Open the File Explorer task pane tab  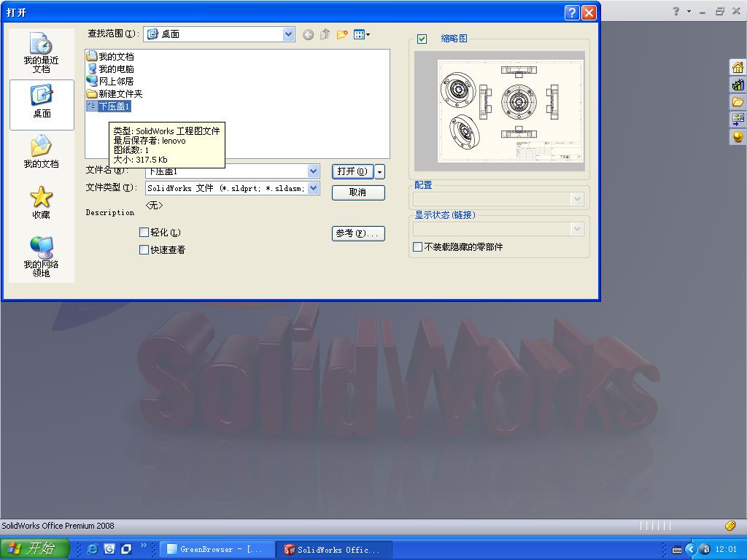click(x=738, y=102)
